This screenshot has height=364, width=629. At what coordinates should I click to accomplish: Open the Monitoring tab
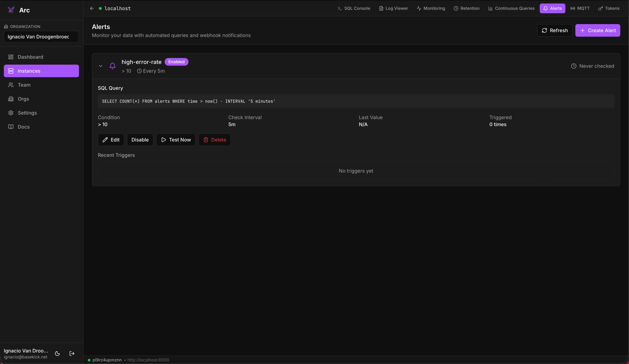tap(431, 8)
